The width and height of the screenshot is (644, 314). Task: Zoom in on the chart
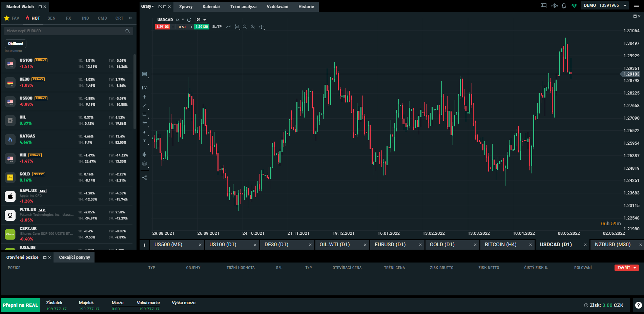pos(253,27)
